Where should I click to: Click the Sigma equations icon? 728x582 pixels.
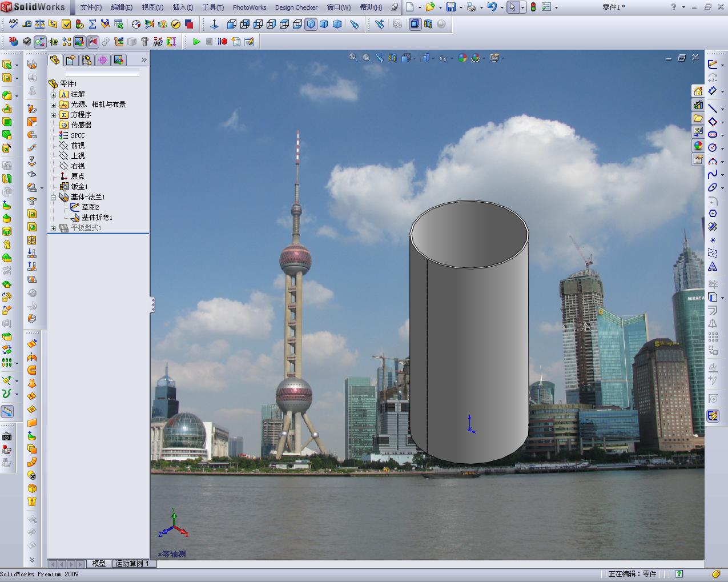click(x=92, y=24)
